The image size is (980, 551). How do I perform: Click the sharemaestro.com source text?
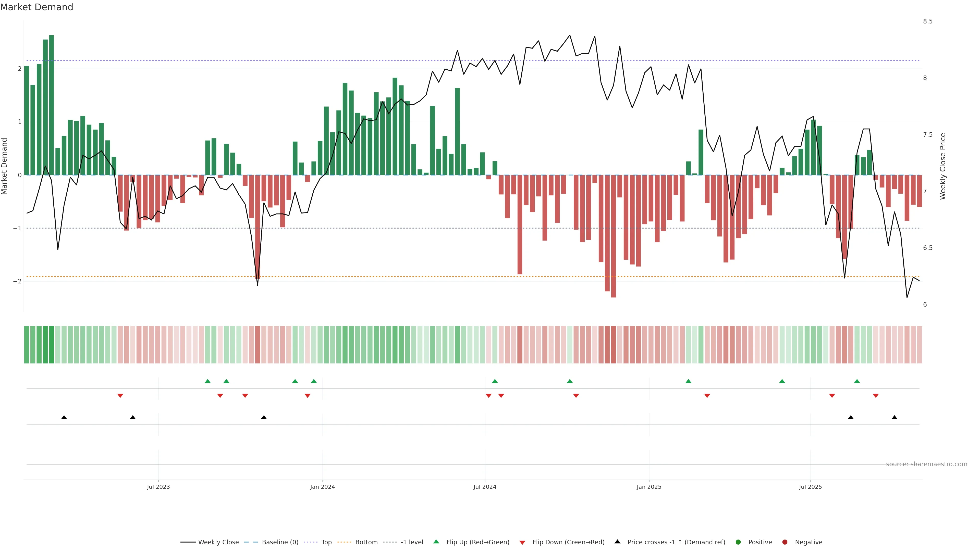tap(926, 464)
